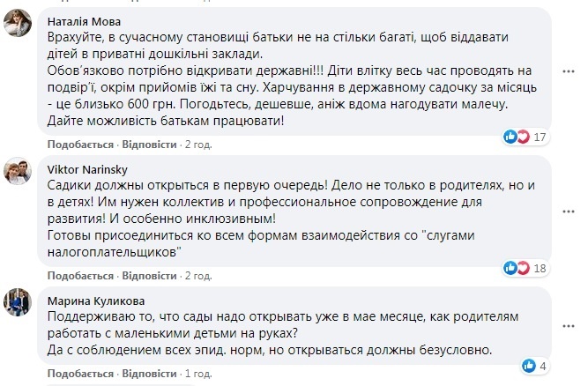Open the 1 год. timestamp on Марина's comment
This screenshot has height=386, width=588.
pyautogui.click(x=198, y=374)
